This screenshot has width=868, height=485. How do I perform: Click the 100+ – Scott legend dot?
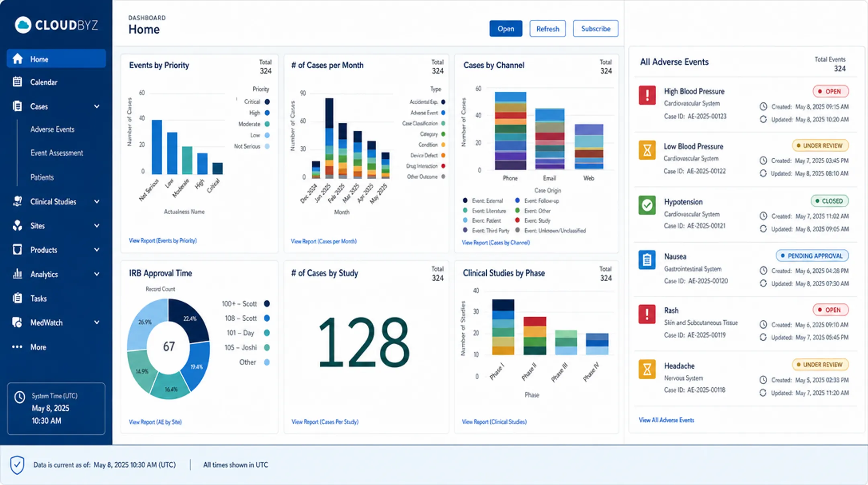tap(267, 304)
